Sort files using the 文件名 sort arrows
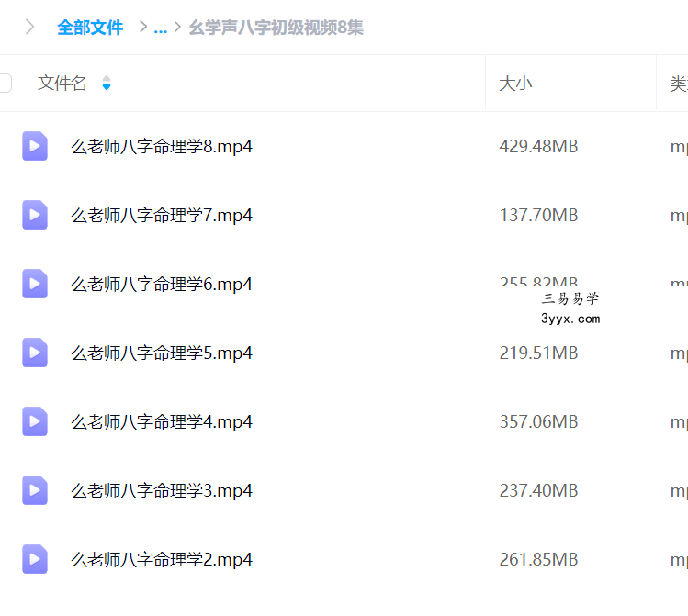The width and height of the screenshot is (688, 616). coord(107,83)
